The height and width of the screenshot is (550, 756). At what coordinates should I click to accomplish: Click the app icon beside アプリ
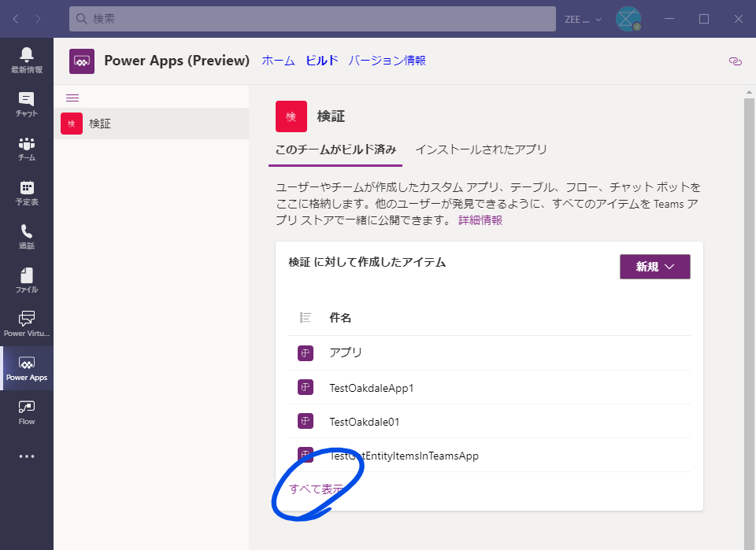click(306, 353)
